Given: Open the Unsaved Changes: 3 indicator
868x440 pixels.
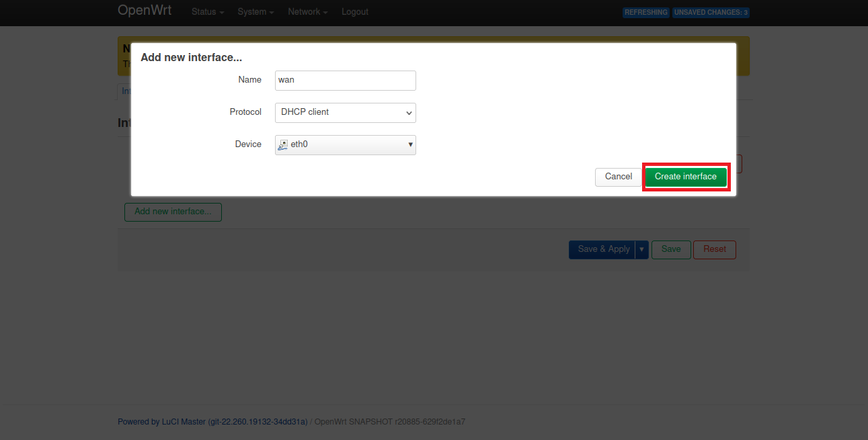Looking at the screenshot, I should 711,13.
